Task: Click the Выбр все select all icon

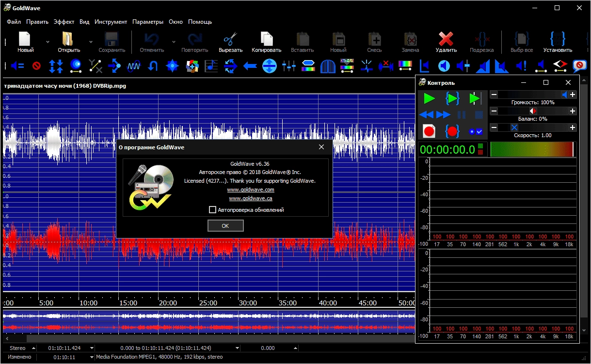Action: pos(521,39)
